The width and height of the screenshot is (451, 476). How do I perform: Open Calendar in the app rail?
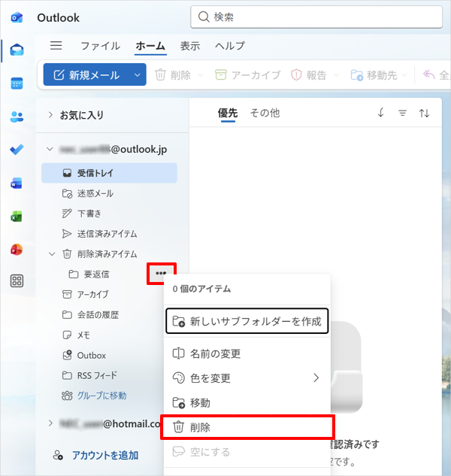click(x=17, y=83)
